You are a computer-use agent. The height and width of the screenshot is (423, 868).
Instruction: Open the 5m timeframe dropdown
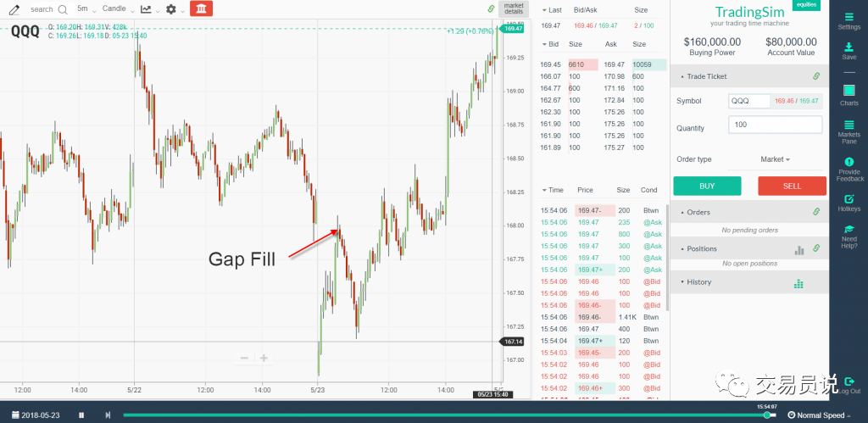tap(86, 8)
